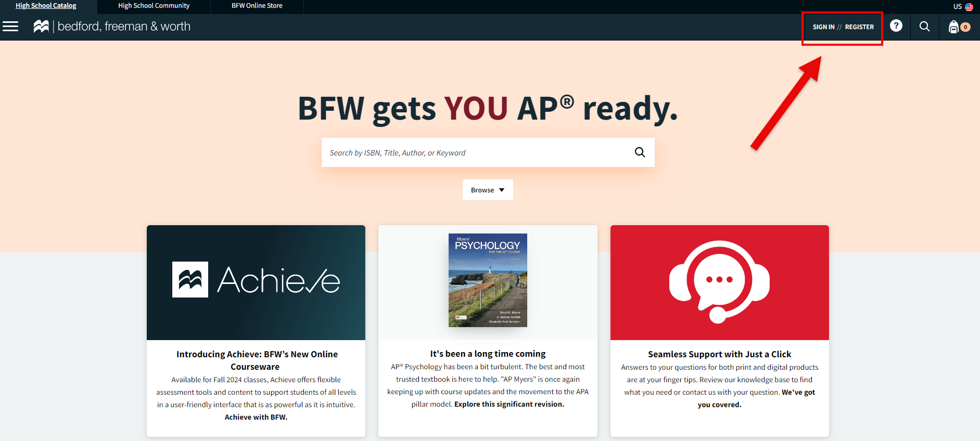Open the Myers' Psychology book cover
The height and width of the screenshot is (441, 980).
pos(488,280)
